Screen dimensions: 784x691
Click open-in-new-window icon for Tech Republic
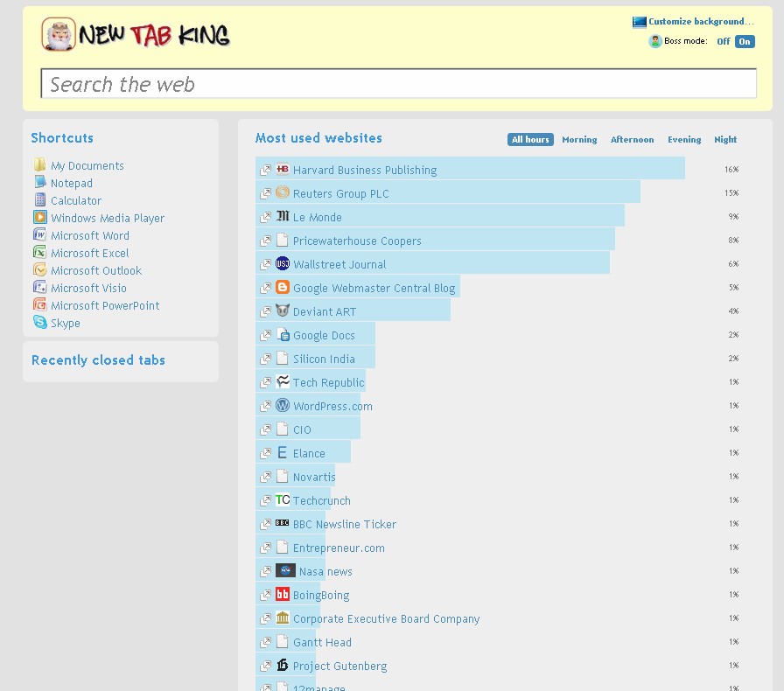[x=265, y=382]
